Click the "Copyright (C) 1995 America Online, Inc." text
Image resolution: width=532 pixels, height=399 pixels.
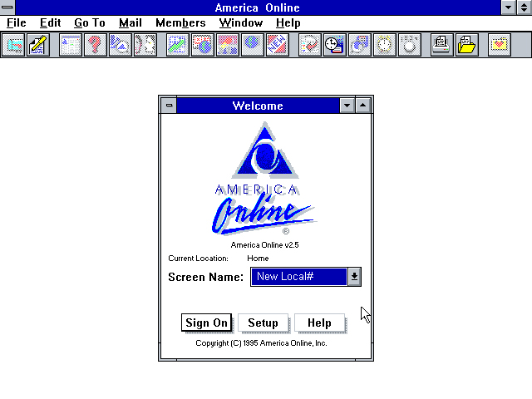coord(261,343)
